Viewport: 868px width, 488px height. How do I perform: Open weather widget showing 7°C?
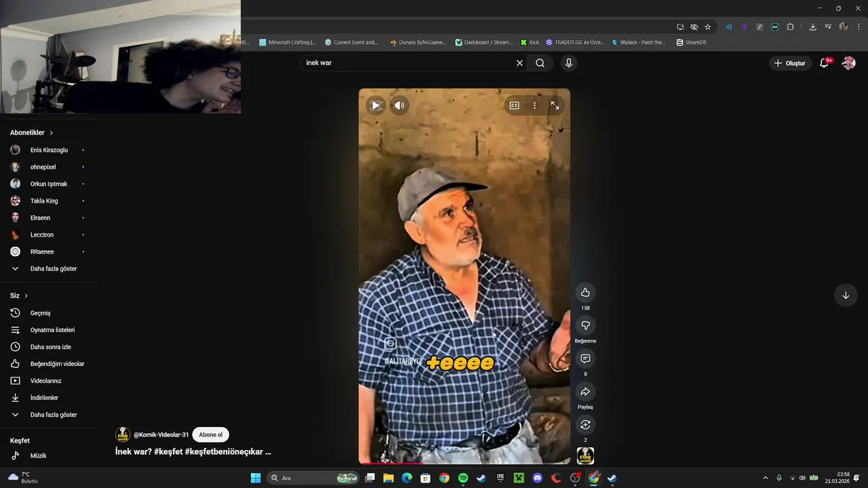click(x=22, y=478)
